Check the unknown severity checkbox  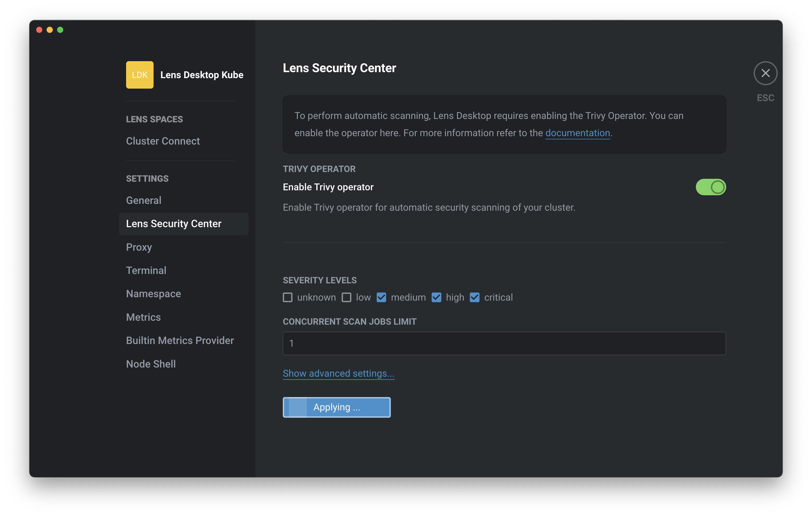tap(288, 297)
